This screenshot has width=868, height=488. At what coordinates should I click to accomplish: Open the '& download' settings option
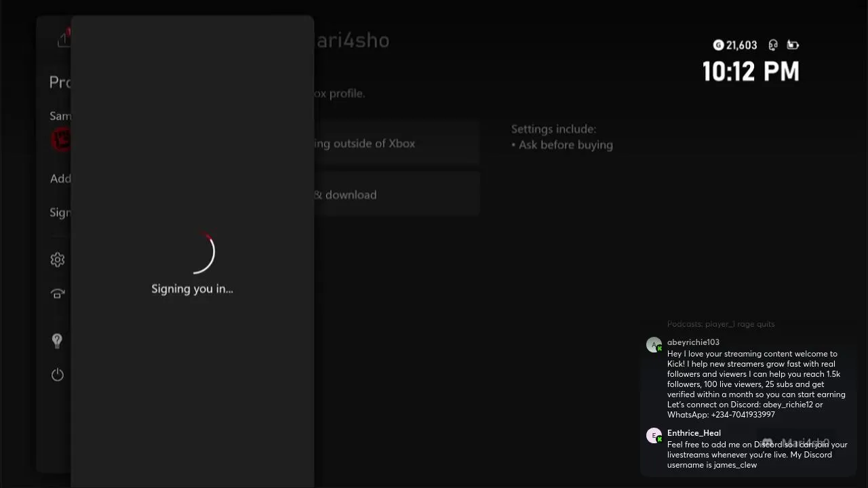[x=397, y=195]
